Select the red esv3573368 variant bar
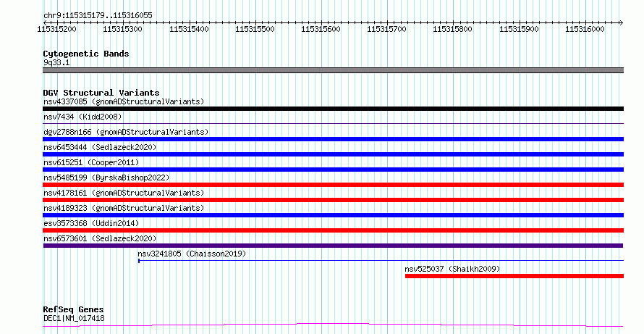 333,230
